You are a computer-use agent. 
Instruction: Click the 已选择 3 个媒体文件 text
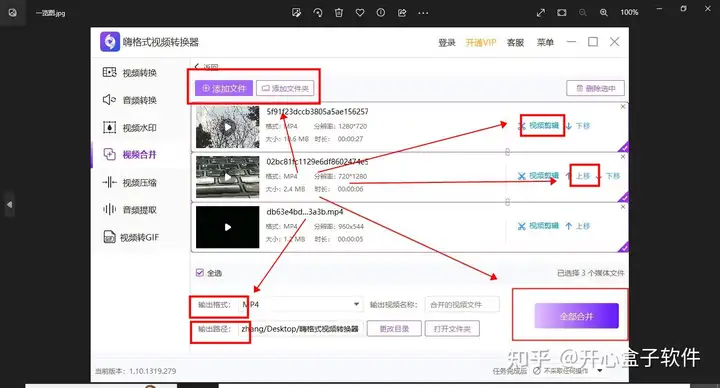pyautogui.click(x=591, y=273)
